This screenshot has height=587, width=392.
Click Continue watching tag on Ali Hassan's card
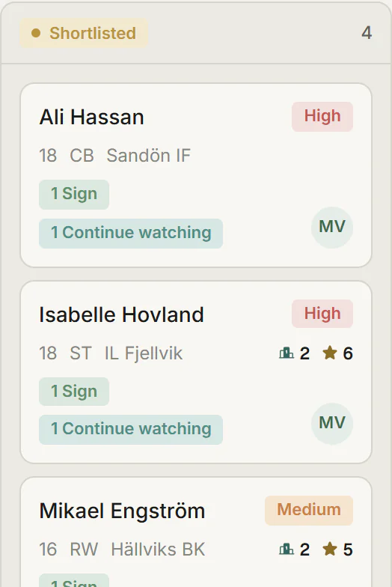[131, 234]
